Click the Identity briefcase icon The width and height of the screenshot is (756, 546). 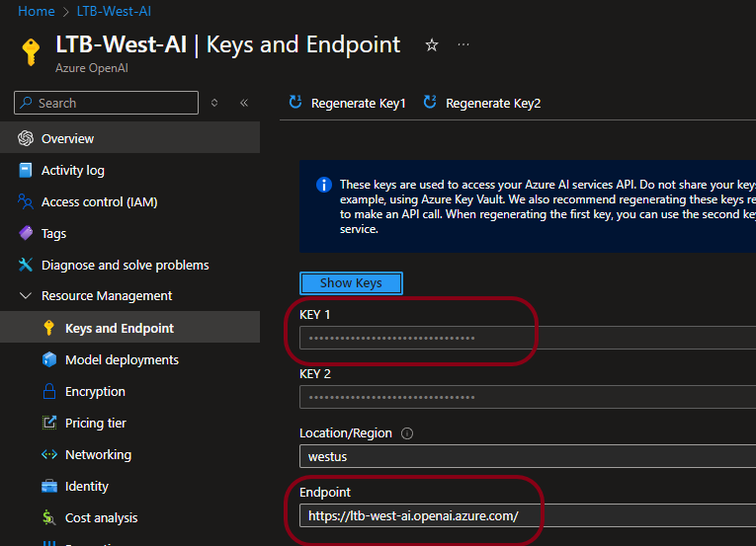[x=49, y=486]
